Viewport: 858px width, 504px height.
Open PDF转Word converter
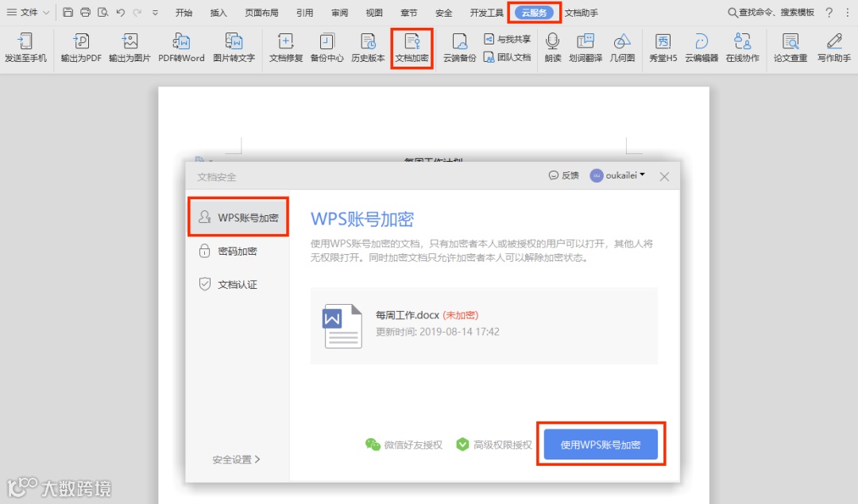coord(181,47)
